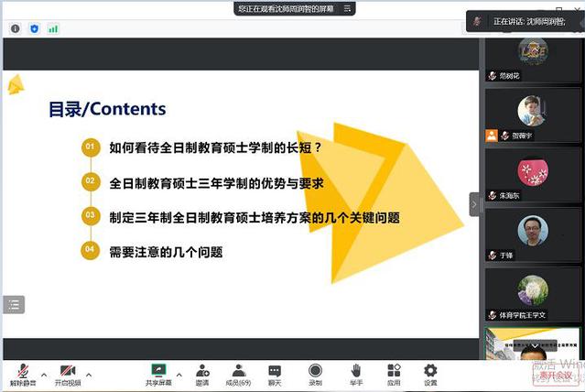585x392 pixels.
Task: Click the Leave Meeting (离开会议) button
Action: pos(555,375)
